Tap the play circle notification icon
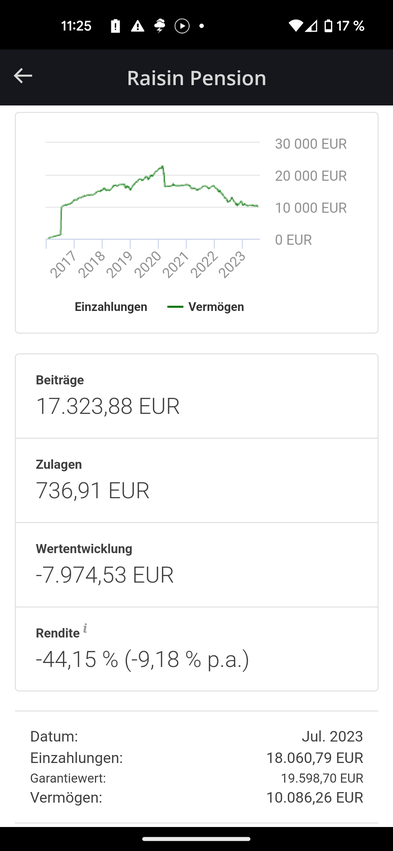The image size is (393, 851). click(182, 26)
